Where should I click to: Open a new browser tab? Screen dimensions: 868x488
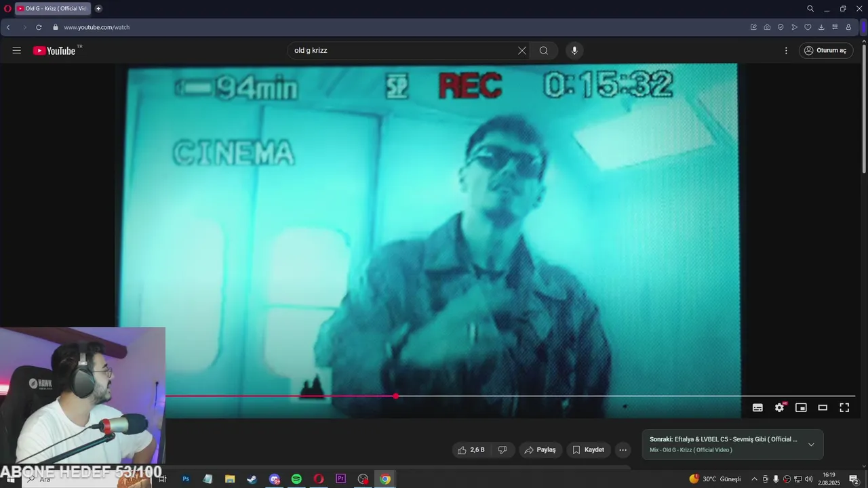tap(98, 9)
